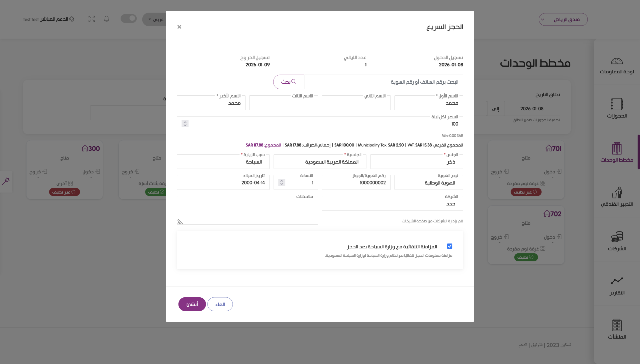Open the dashboard (لوحة المعلومات) sidebar icon
This screenshot has width=640, height=364.
616,61
